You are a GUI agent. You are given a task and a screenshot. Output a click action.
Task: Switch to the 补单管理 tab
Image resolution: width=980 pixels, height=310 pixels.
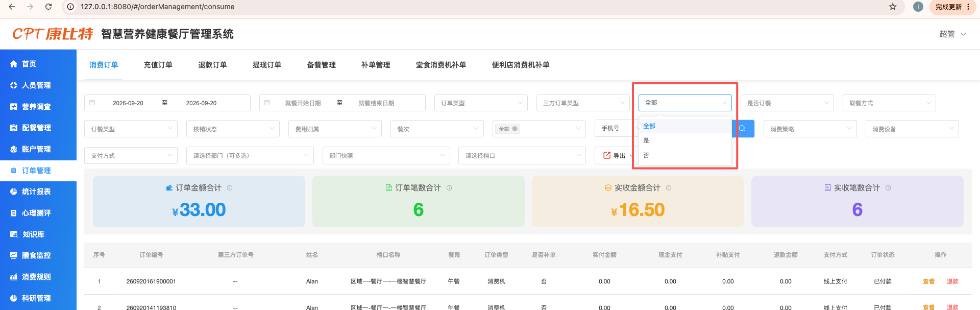point(376,65)
